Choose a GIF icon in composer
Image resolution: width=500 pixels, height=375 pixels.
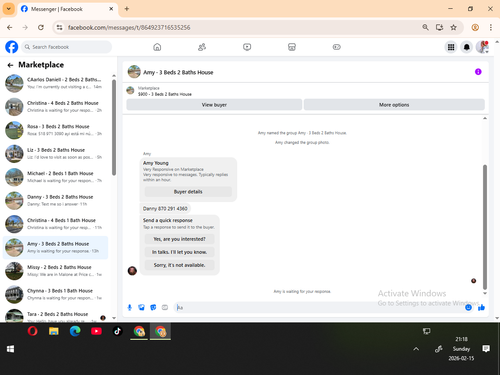click(x=165, y=307)
